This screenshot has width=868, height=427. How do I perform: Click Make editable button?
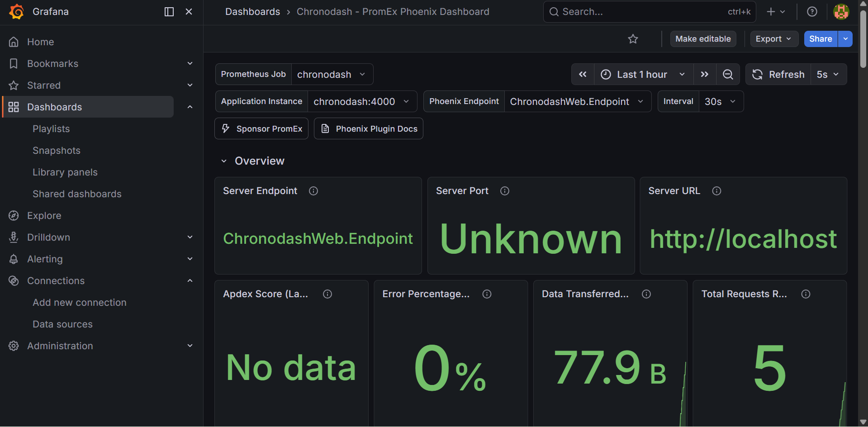click(x=703, y=39)
